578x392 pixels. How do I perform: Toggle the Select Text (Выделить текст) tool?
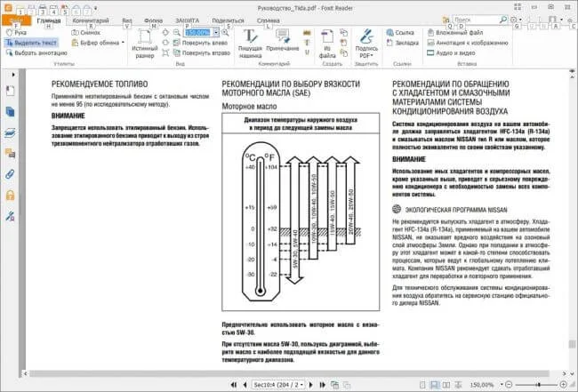(x=33, y=42)
